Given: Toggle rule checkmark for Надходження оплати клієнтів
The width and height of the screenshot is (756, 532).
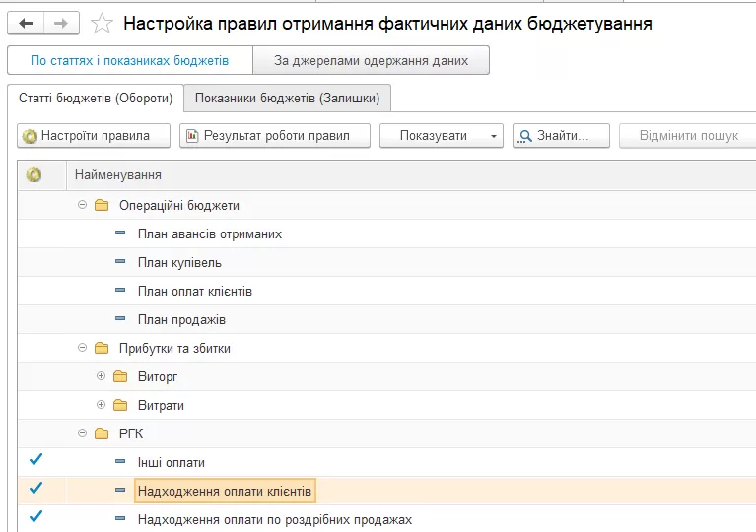Looking at the screenshot, I should (x=35, y=488).
